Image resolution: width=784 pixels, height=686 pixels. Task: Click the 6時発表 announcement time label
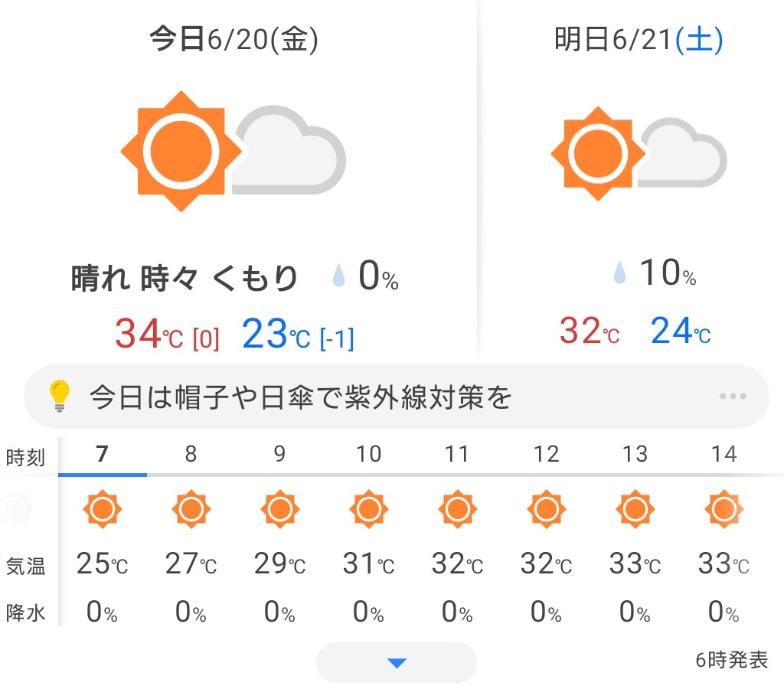point(731,660)
